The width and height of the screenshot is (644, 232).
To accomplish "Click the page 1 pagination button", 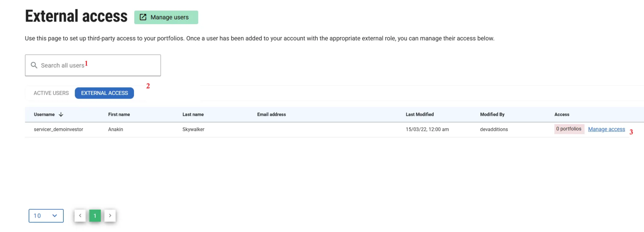I will pos(95,216).
